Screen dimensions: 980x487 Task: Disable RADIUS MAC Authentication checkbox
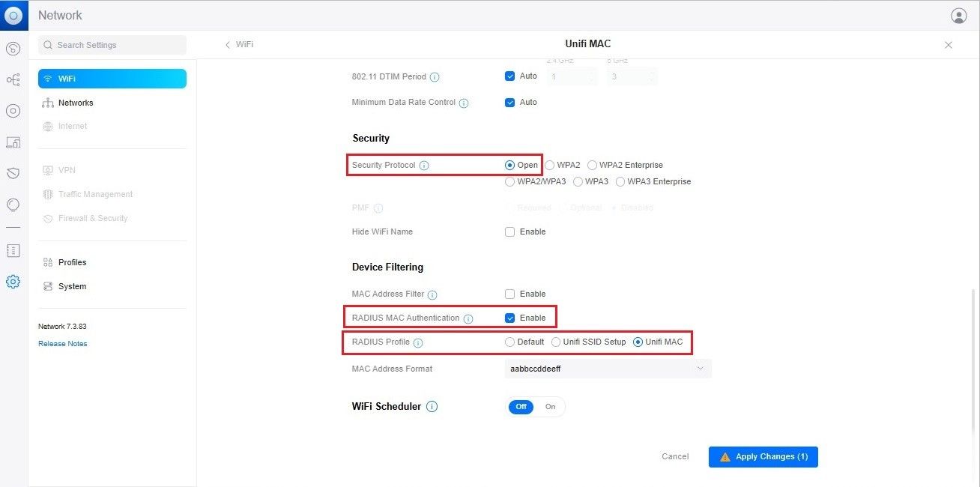pyautogui.click(x=510, y=318)
